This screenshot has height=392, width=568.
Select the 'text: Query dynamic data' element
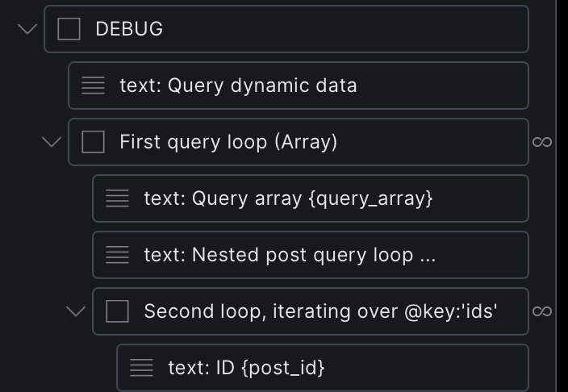click(323, 85)
